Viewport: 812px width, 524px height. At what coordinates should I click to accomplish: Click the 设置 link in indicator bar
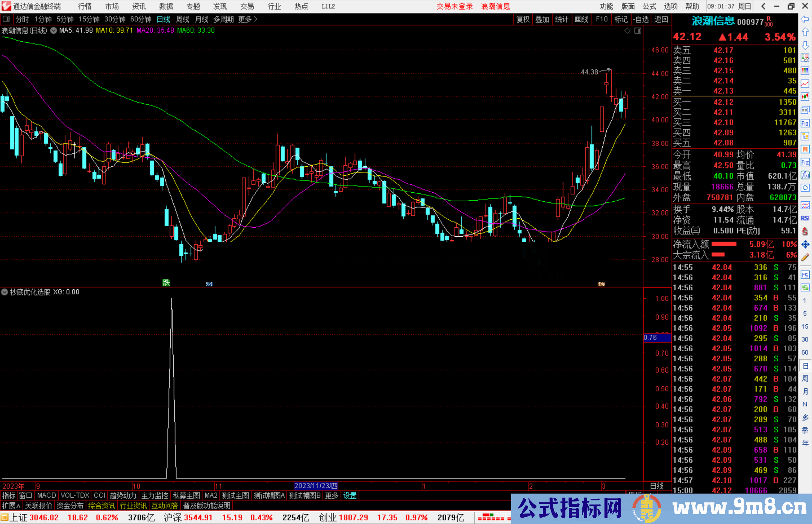350,495
